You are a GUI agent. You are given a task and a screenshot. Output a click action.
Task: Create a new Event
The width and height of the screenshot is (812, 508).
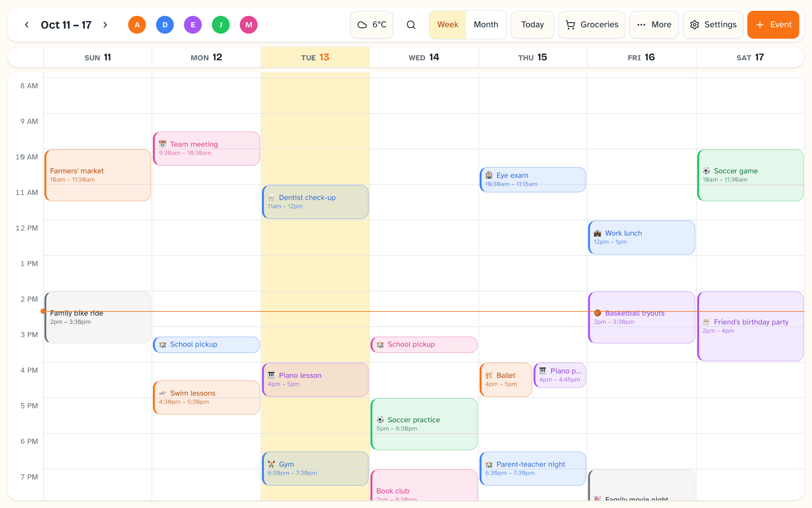[x=773, y=24]
